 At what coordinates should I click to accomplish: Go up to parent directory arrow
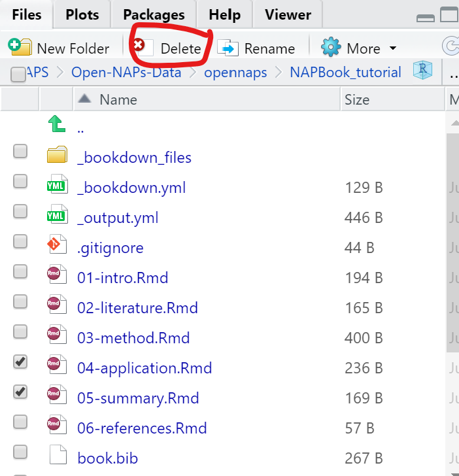pos(58,126)
